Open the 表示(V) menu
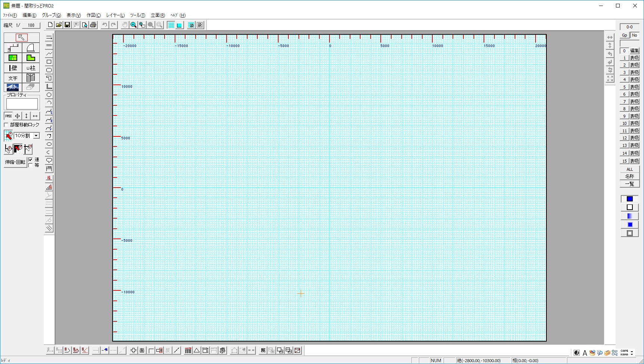This screenshot has width=644, height=364. click(x=74, y=15)
